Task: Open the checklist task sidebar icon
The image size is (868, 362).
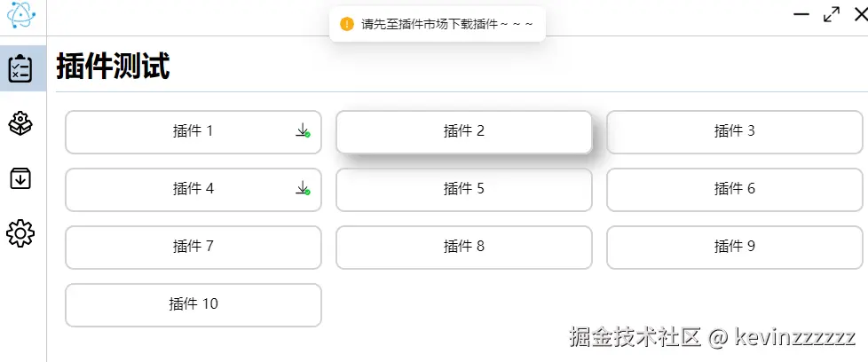Action: 21,68
